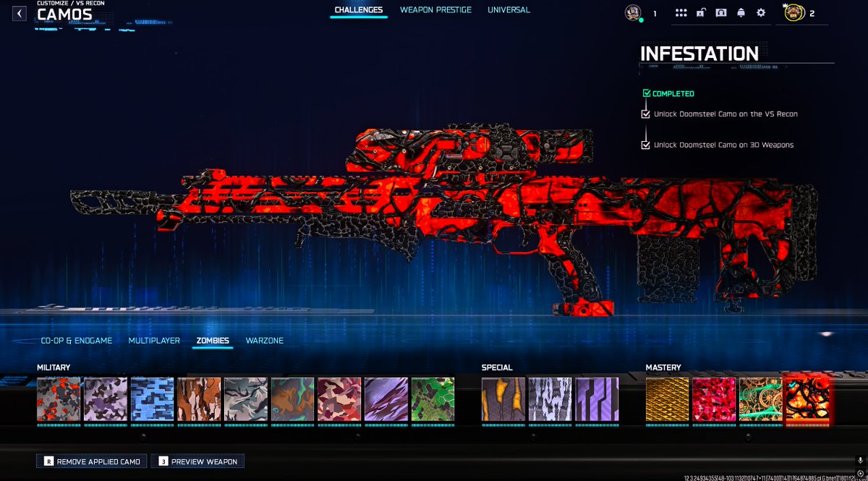Select the MULTIPLAYER category

(x=154, y=341)
